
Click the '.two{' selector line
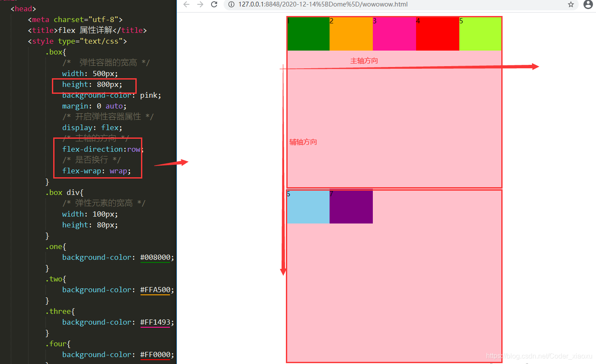[x=56, y=279]
